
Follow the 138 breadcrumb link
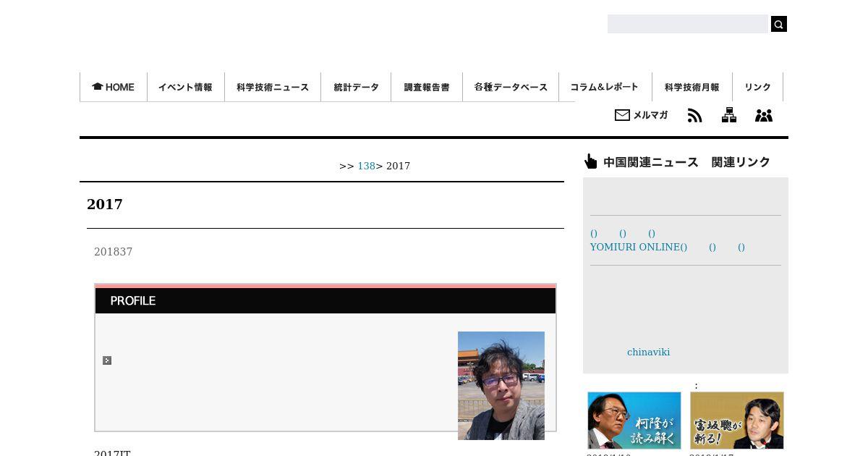point(366,166)
